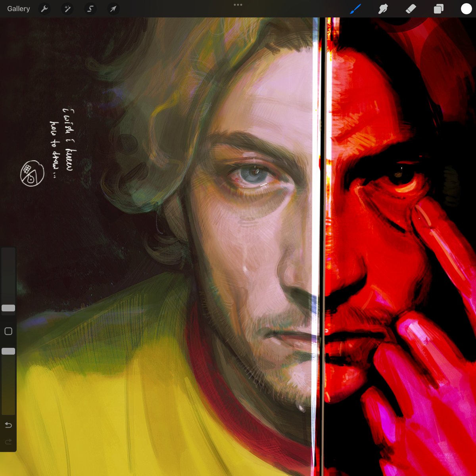Viewport: 476px width, 476px height.
Task: Select the Brush tool
Action: tap(355, 9)
